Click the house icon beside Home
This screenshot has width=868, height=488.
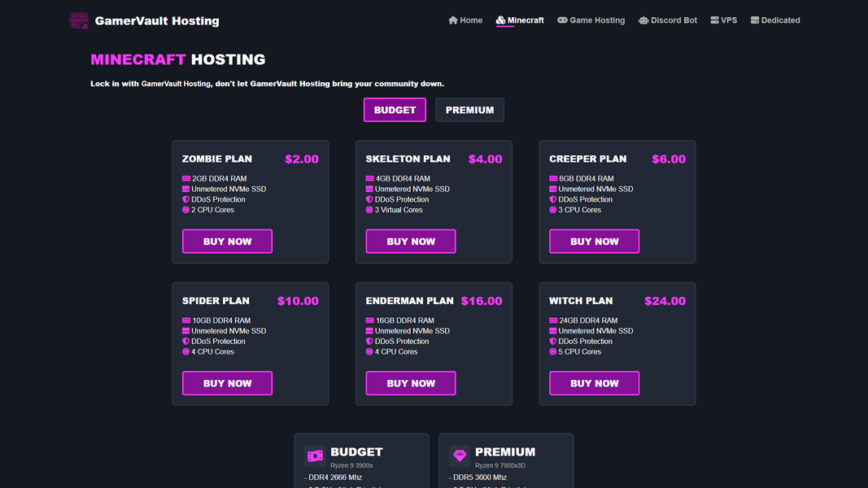pos(453,20)
